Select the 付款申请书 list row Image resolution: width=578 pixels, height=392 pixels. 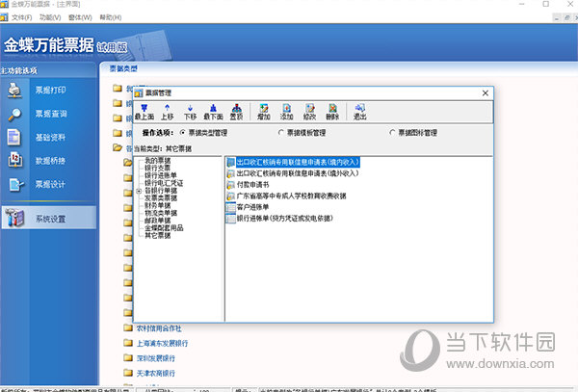pos(252,185)
